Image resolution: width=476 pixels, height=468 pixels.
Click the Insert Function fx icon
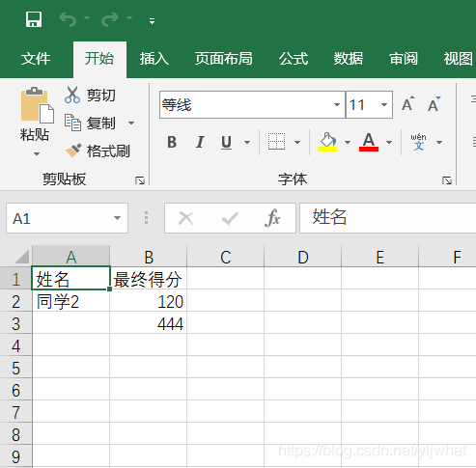click(272, 218)
